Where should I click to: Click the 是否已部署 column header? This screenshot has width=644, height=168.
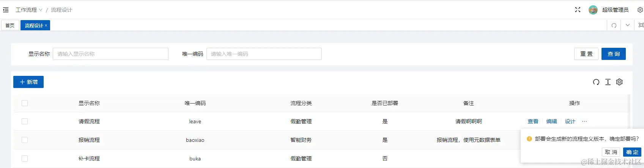coord(385,103)
